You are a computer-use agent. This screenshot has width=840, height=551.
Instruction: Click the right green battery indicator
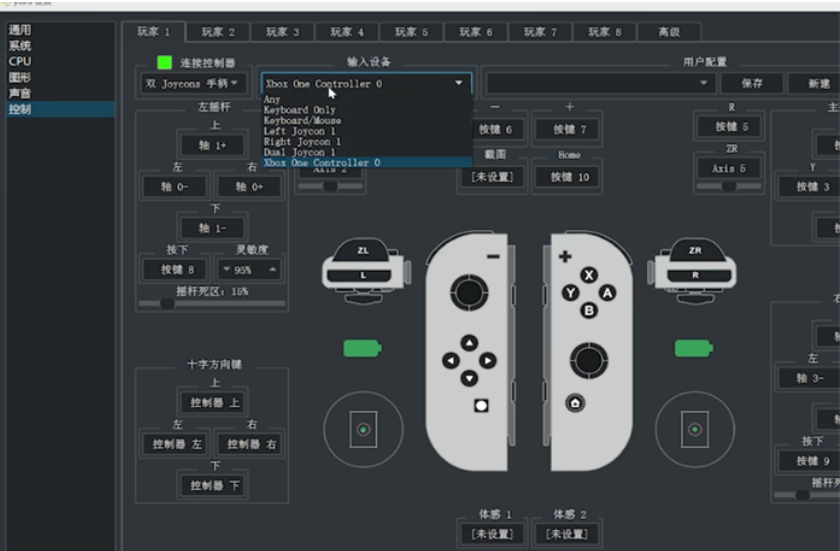tap(694, 348)
